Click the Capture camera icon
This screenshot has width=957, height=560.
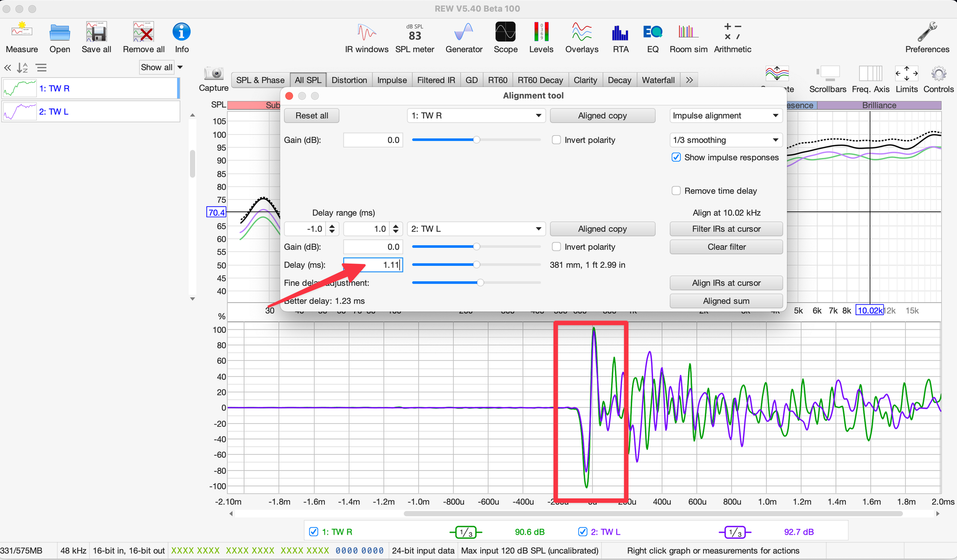tap(213, 74)
